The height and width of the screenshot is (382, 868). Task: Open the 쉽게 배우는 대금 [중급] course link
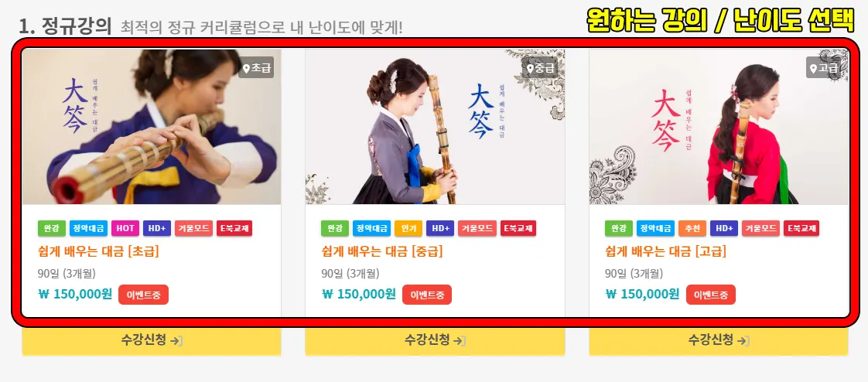tap(382, 252)
